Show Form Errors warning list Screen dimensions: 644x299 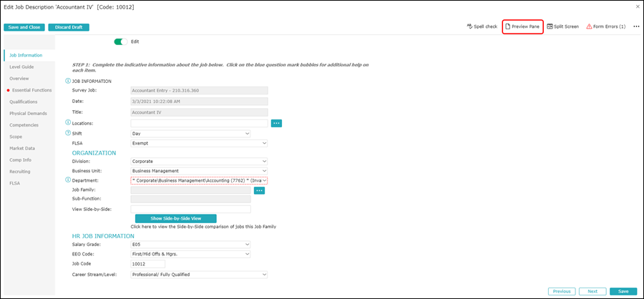click(605, 26)
